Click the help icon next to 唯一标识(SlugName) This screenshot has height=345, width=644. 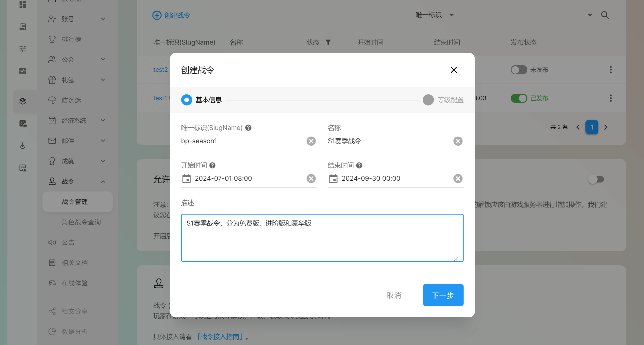pos(248,128)
